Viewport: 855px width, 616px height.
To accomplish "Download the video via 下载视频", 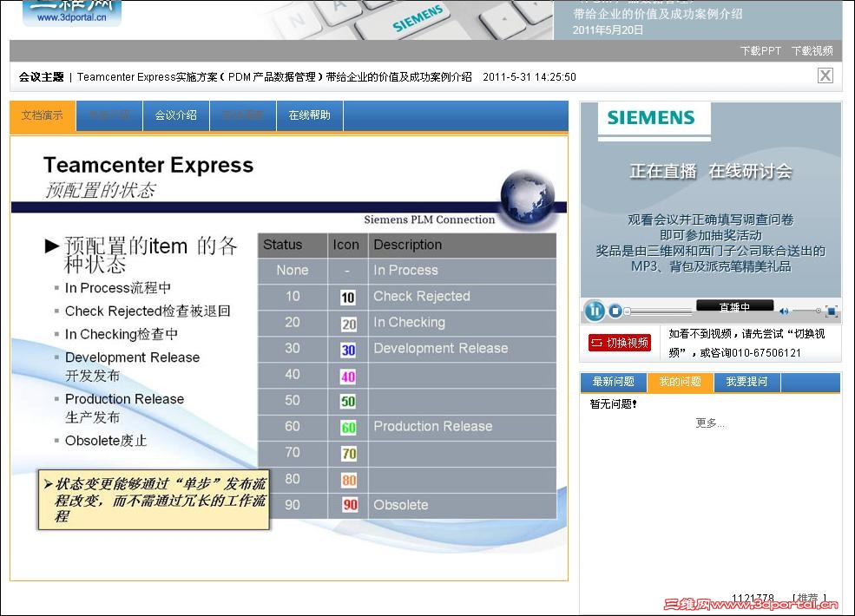I will (x=812, y=50).
